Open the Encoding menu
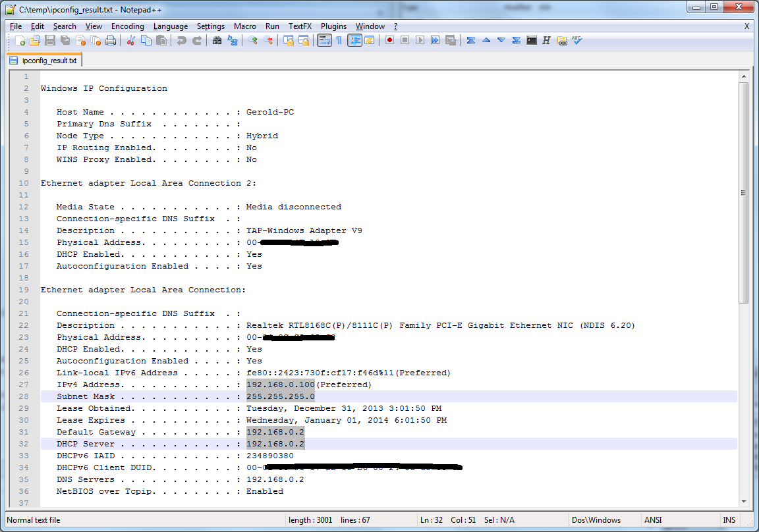Image resolution: width=759 pixels, height=532 pixels. tap(127, 26)
